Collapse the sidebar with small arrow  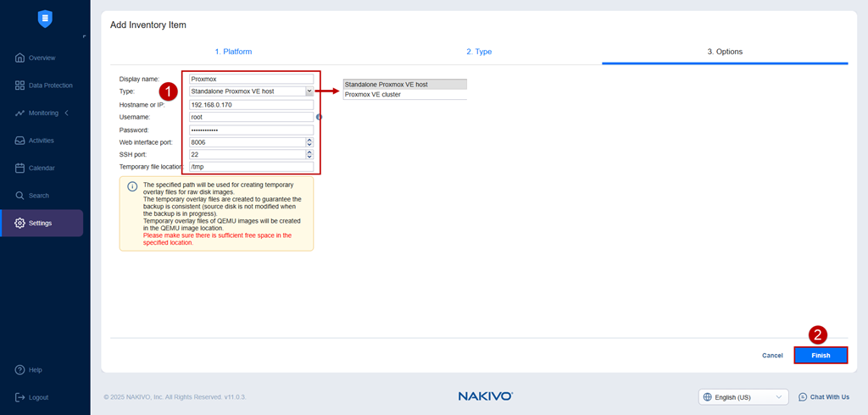(84, 36)
